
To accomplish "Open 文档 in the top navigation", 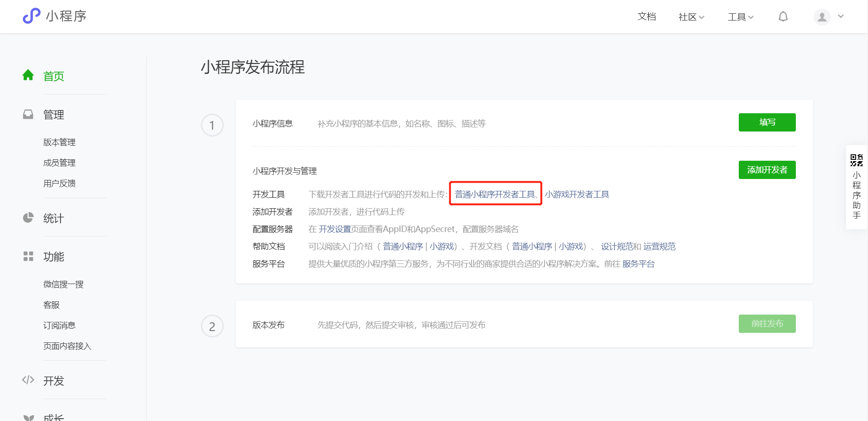I will 647,16.
